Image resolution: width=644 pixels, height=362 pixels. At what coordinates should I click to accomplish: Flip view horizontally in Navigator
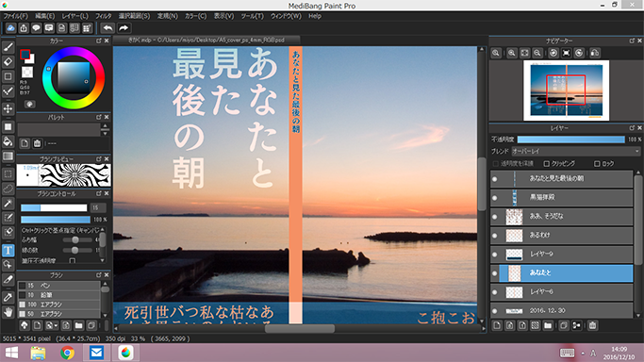(595, 53)
